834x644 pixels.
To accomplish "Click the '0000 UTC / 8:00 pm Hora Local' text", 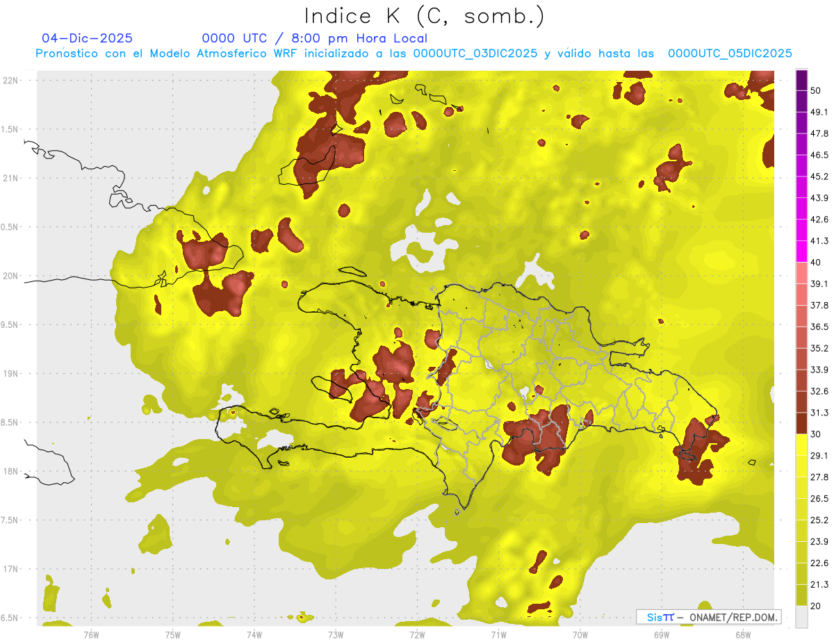I will 314,38.
